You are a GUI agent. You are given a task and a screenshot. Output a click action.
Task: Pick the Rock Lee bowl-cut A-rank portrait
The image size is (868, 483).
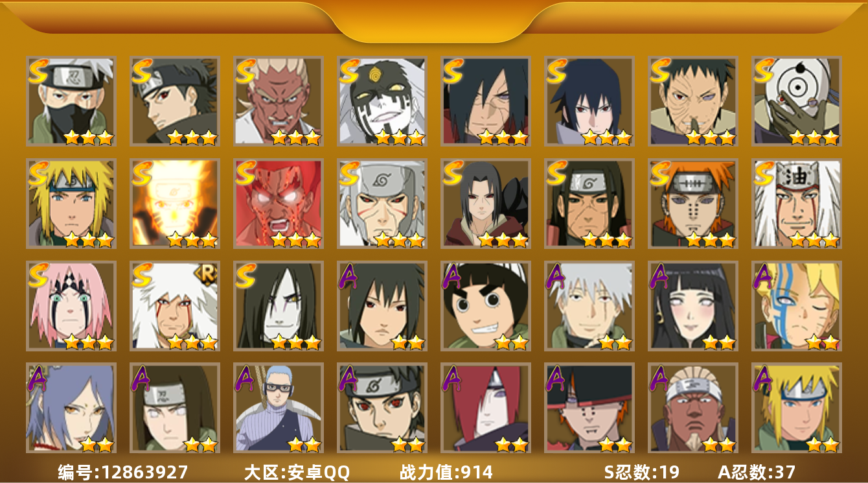[485, 305]
